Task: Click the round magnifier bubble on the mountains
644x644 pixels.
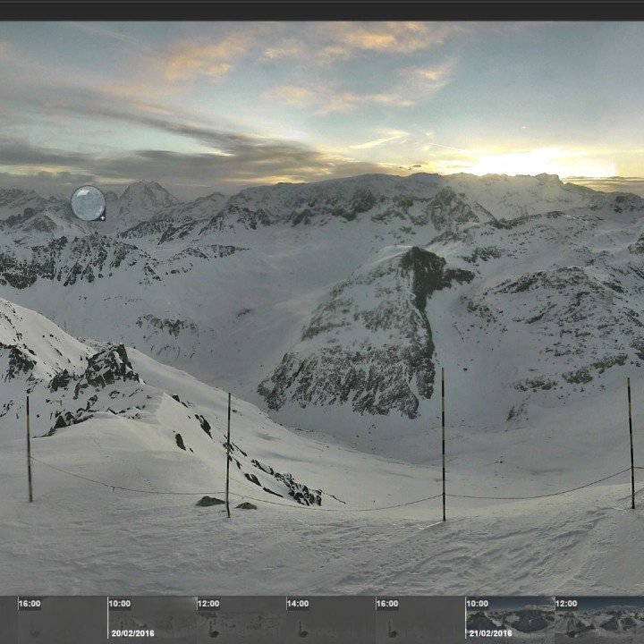Action: coord(88,203)
